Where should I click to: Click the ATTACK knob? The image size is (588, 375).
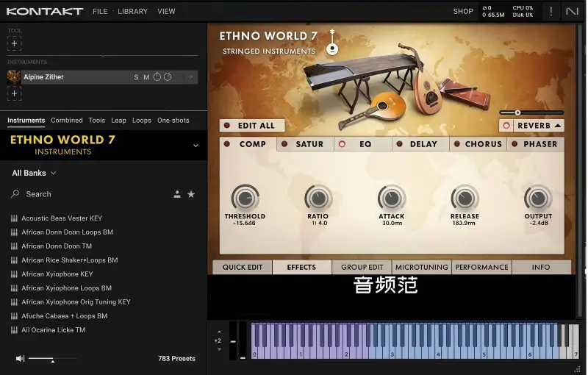(x=392, y=198)
